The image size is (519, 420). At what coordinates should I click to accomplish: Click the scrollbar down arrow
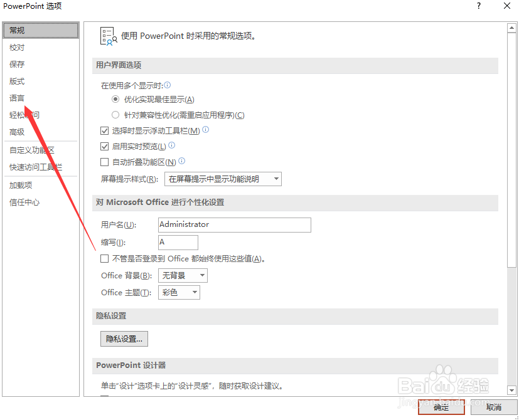pos(511,391)
